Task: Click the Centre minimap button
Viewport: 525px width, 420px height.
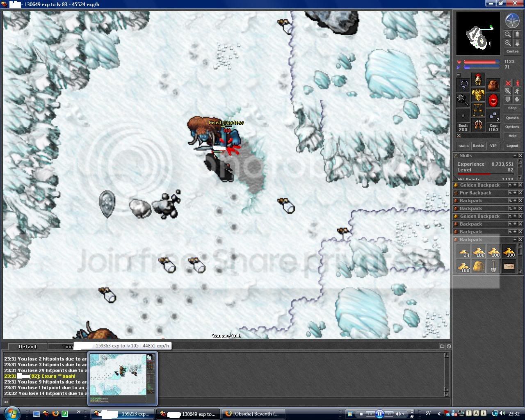Action: point(512,52)
